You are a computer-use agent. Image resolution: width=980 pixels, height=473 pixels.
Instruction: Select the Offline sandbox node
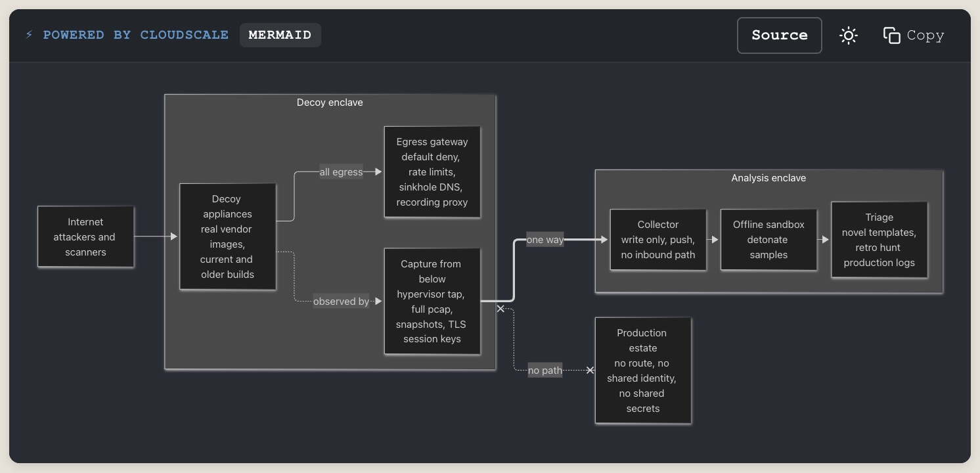pyautogui.click(x=768, y=240)
